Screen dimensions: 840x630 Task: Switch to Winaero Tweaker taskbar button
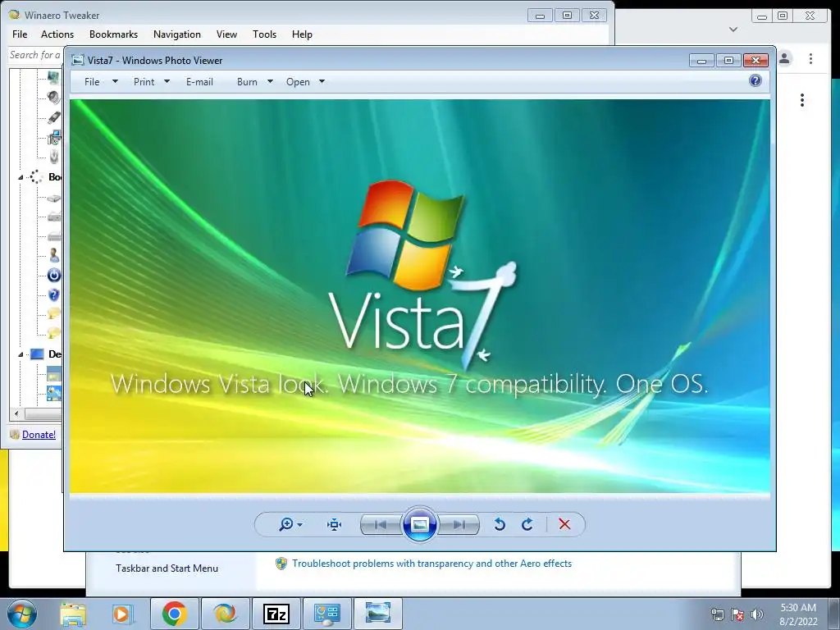225,614
